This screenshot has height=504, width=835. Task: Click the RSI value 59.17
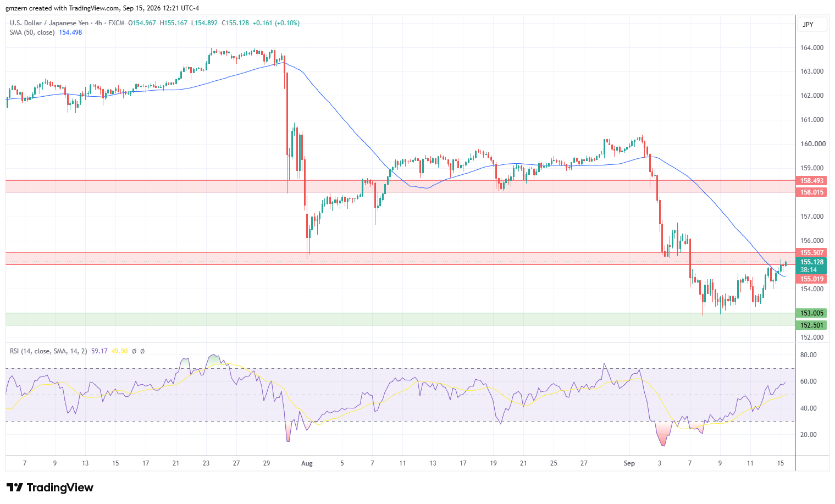(99, 351)
